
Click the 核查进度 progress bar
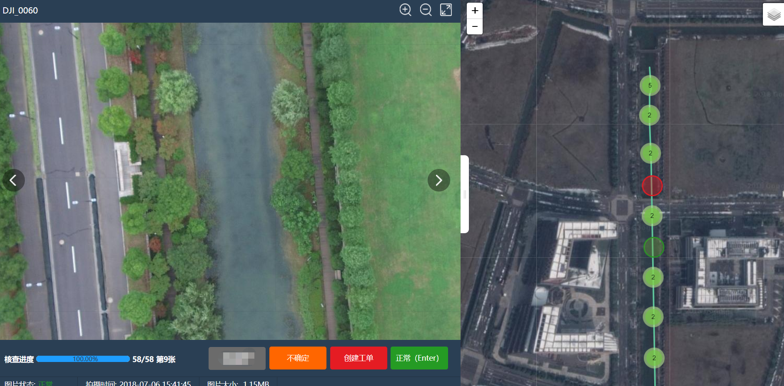(x=83, y=359)
